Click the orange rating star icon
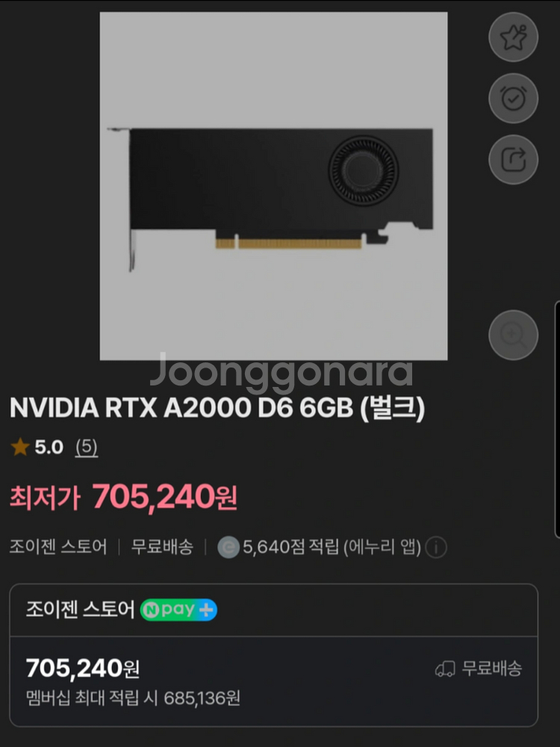Image resolution: width=560 pixels, height=747 pixels. tap(20, 447)
